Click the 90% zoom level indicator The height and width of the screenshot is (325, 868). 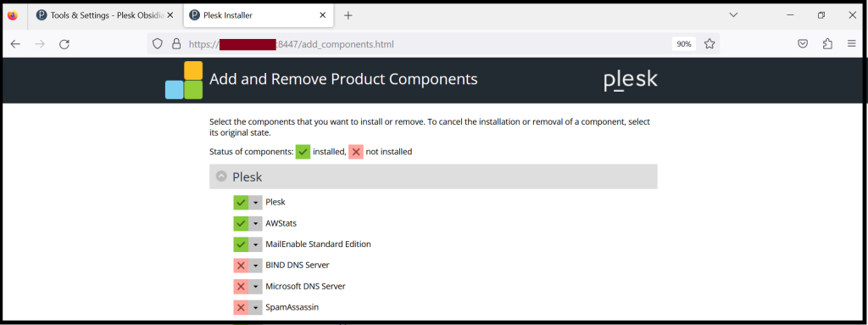click(x=684, y=44)
